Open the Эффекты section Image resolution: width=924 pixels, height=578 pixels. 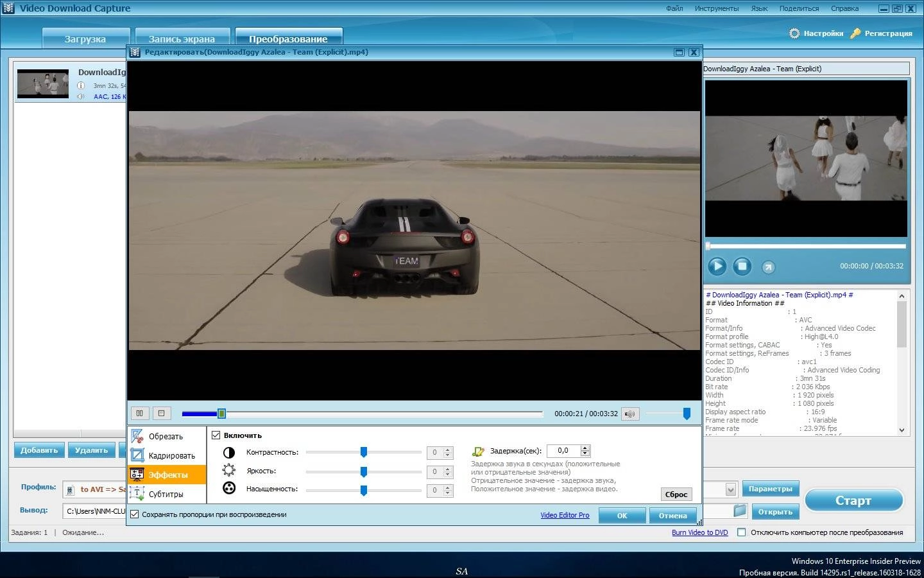pyautogui.click(x=167, y=475)
